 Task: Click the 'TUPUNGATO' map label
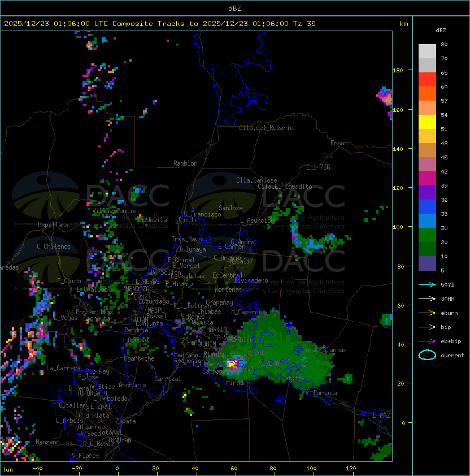pos(92,393)
